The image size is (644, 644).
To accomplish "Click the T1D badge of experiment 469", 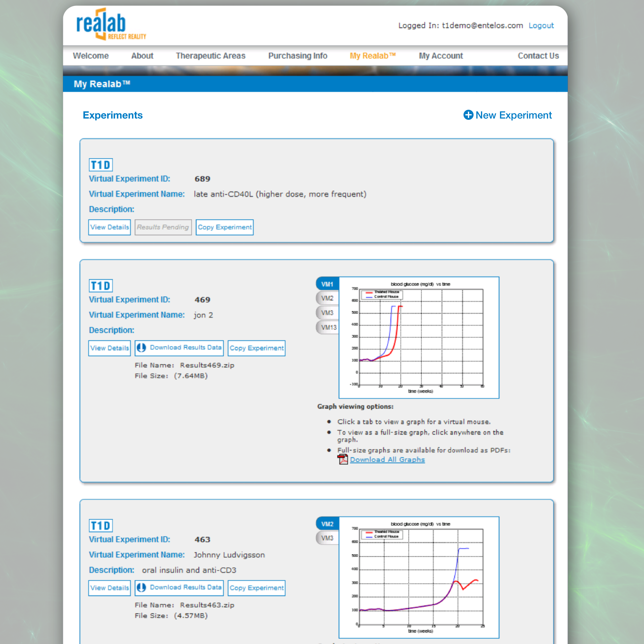I will coord(101,286).
